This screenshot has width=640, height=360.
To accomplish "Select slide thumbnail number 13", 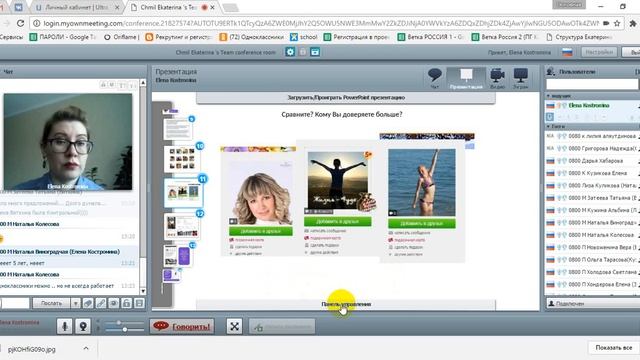I will pyautogui.click(x=178, y=255).
